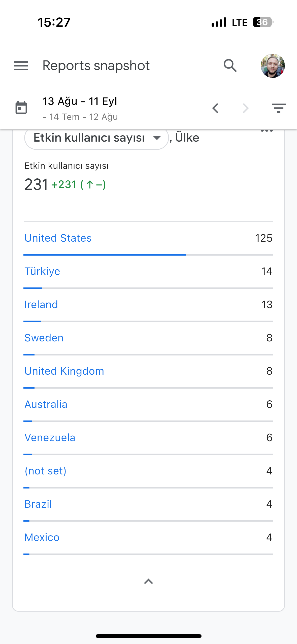Open the hamburger navigation menu
The width and height of the screenshot is (297, 644).
[21, 66]
